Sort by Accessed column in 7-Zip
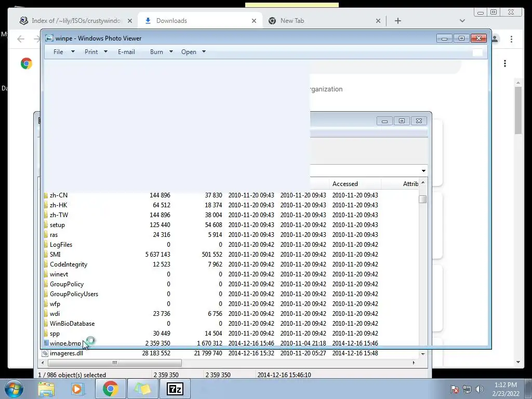Viewport: 532px width, 399px height. pos(354,183)
